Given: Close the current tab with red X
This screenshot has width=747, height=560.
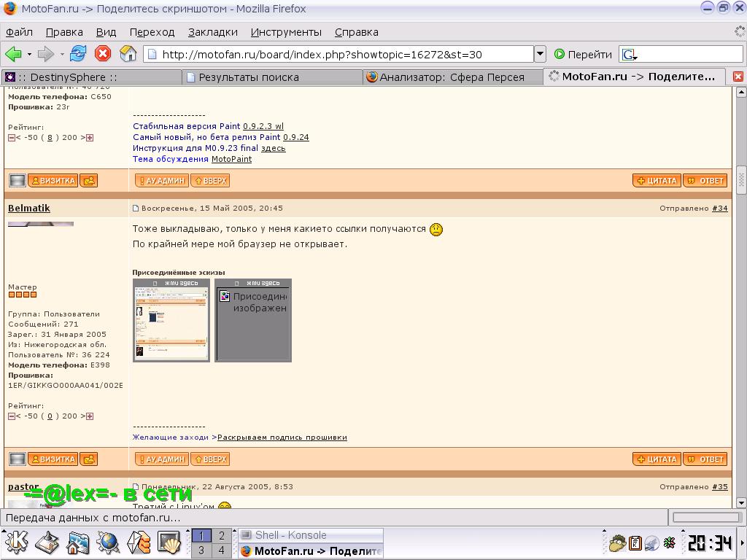Looking at the screenshot, I should coord(738,77).
